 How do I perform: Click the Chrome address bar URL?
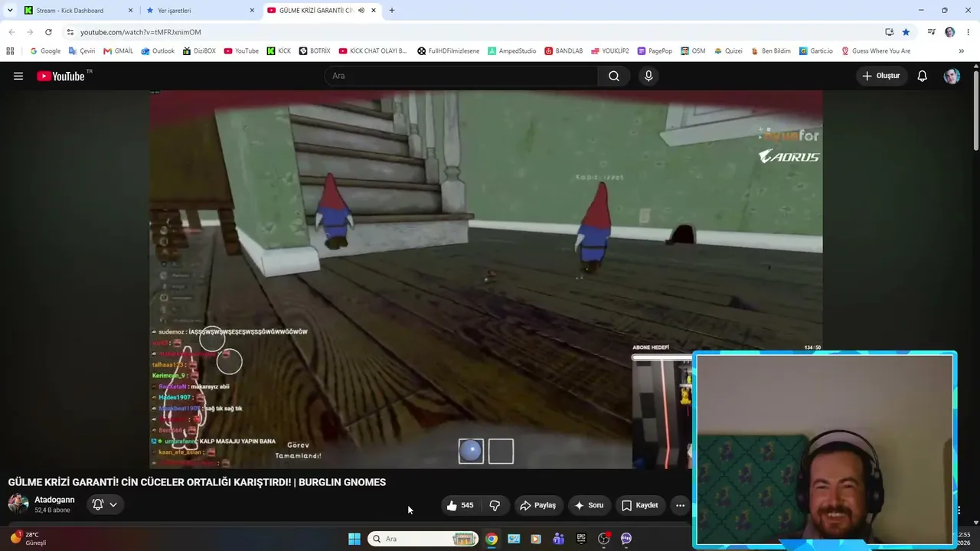pos(141,32)
